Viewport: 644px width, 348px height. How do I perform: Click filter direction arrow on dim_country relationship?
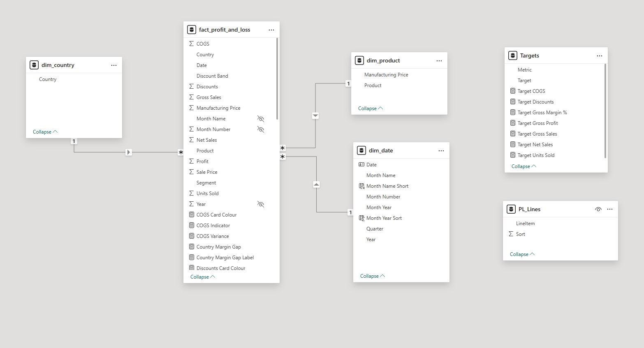pos(129,152)
